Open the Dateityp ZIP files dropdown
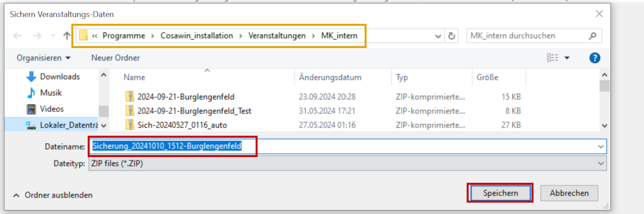Image resolution: width=644 pixels, height=214 pixels. pos(601,163)
